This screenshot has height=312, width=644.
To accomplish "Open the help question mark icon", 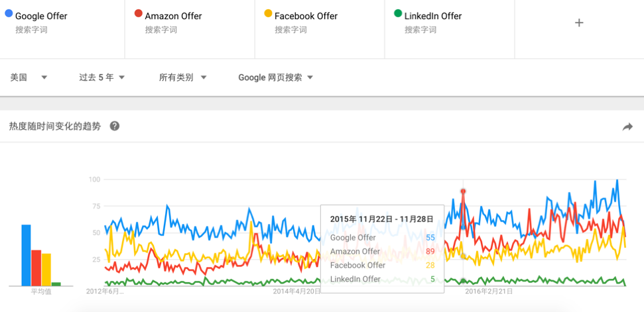I will tap(115, 126).
